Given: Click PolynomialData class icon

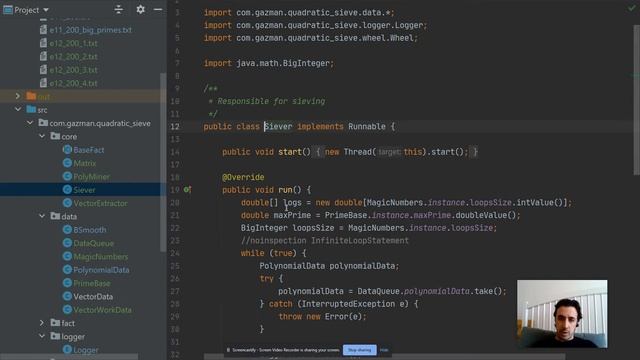Looking at the screenshot, I should coord(67,269).
